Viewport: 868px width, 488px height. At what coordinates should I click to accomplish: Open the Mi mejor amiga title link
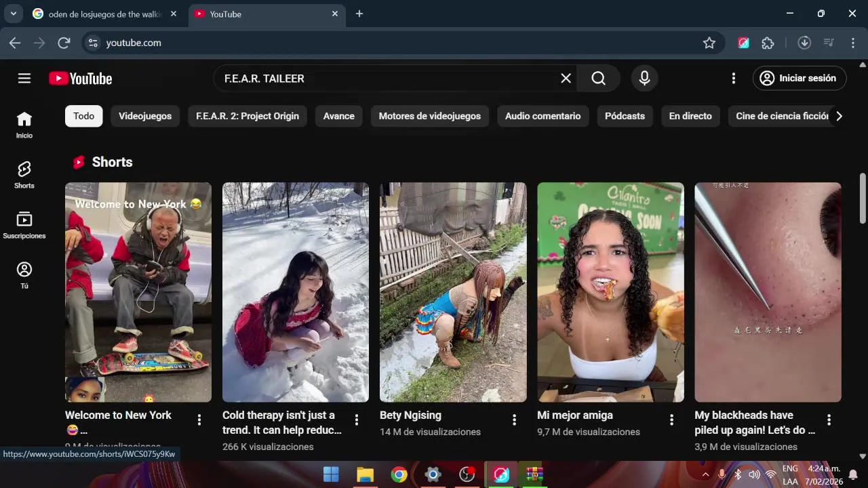click(575, 415)
